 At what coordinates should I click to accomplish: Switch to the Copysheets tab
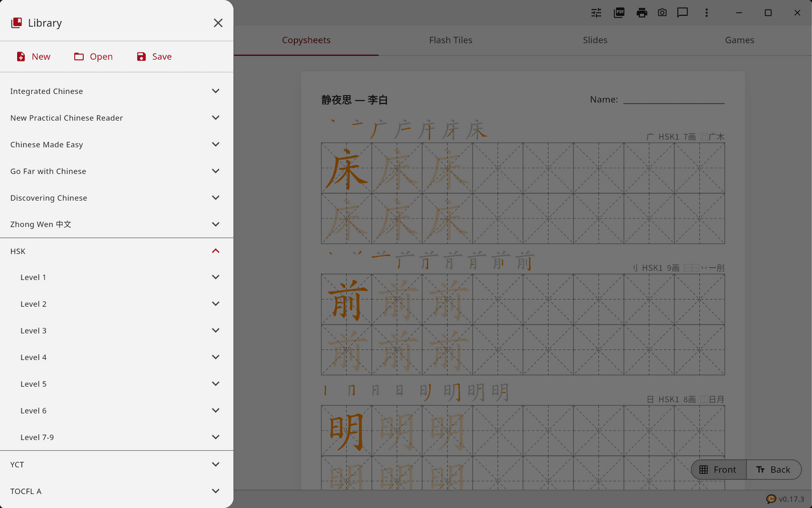306,40
